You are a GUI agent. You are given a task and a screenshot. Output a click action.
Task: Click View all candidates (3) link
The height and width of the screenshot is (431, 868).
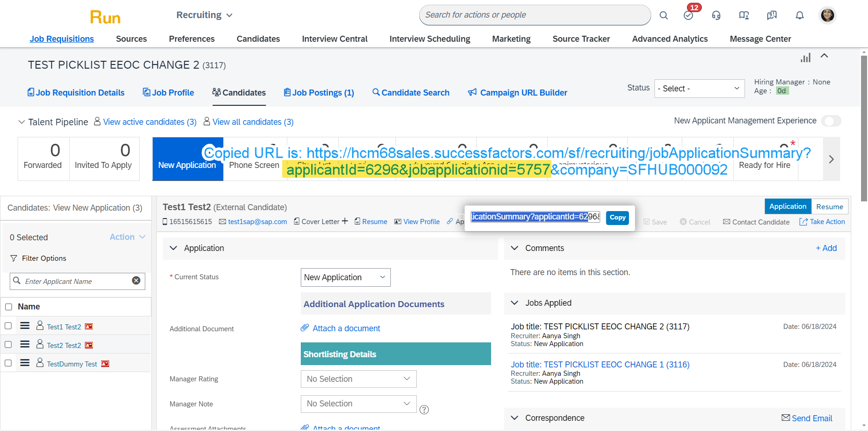(253, 122)
